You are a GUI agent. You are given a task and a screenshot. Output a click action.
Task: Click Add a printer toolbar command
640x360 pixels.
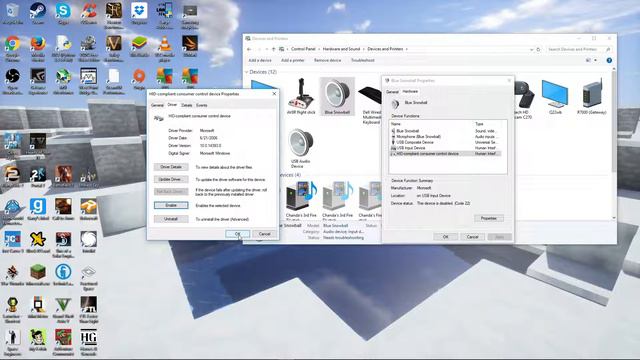pyautogui.click(x=293, y=60)
